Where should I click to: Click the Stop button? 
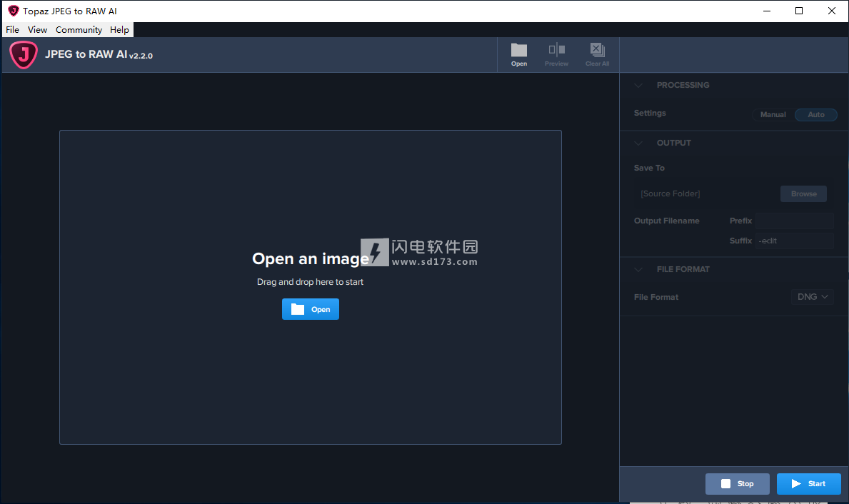tap(738, 484)
